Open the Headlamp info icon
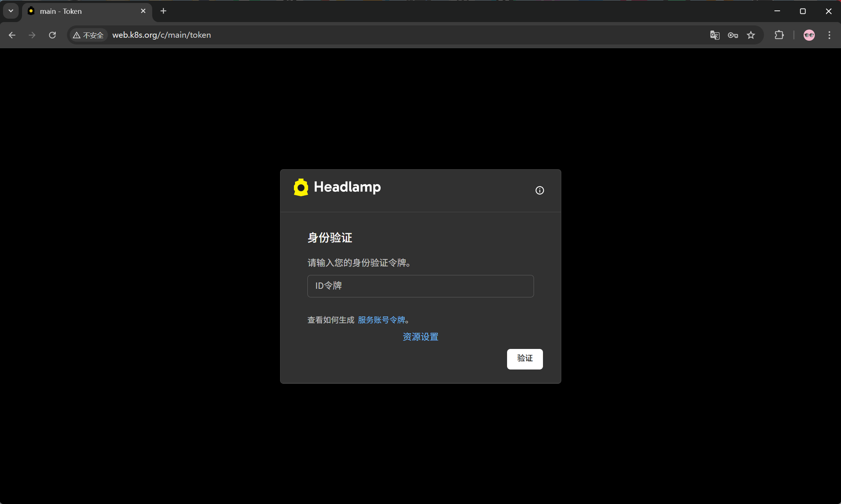Viewport: 841px width, 504px height. tap(540, 191)
